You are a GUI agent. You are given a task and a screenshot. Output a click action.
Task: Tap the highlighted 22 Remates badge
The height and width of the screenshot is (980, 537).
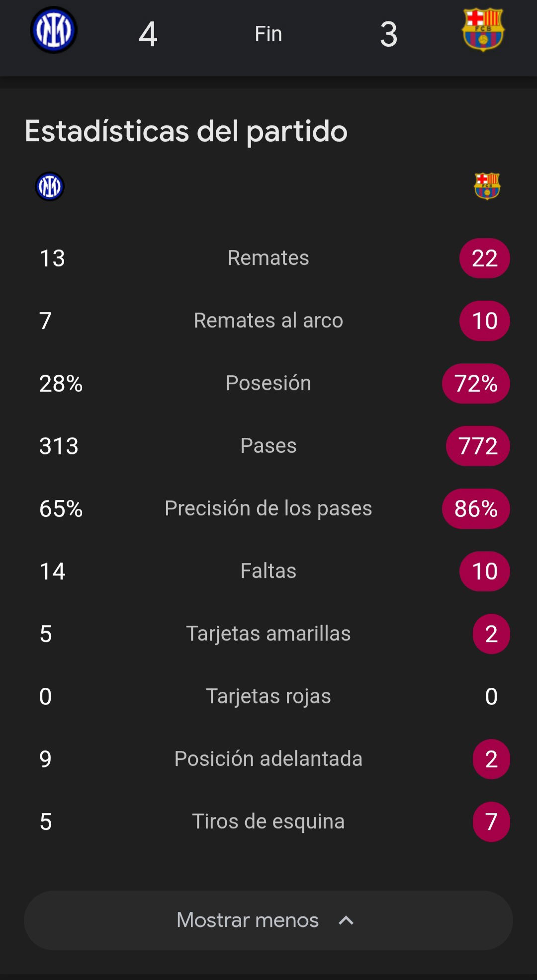(485, 258)
